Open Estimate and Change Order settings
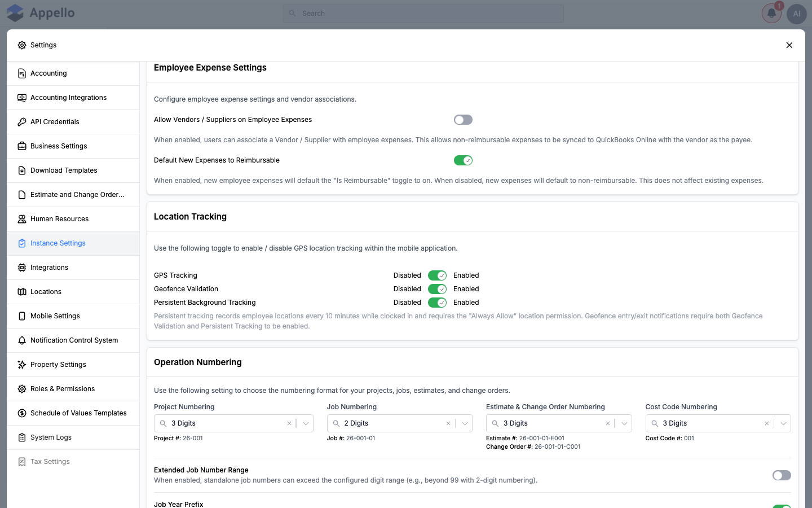 73,195
